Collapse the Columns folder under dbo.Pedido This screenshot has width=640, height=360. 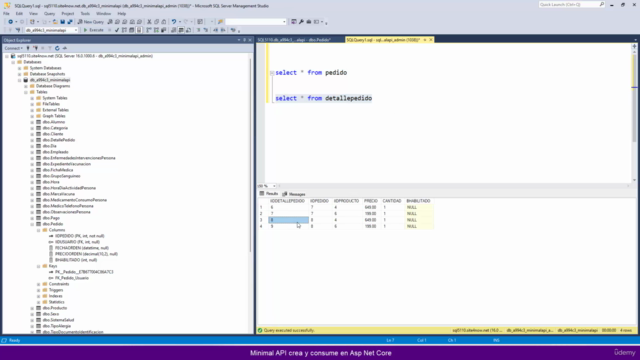(39, 230)
